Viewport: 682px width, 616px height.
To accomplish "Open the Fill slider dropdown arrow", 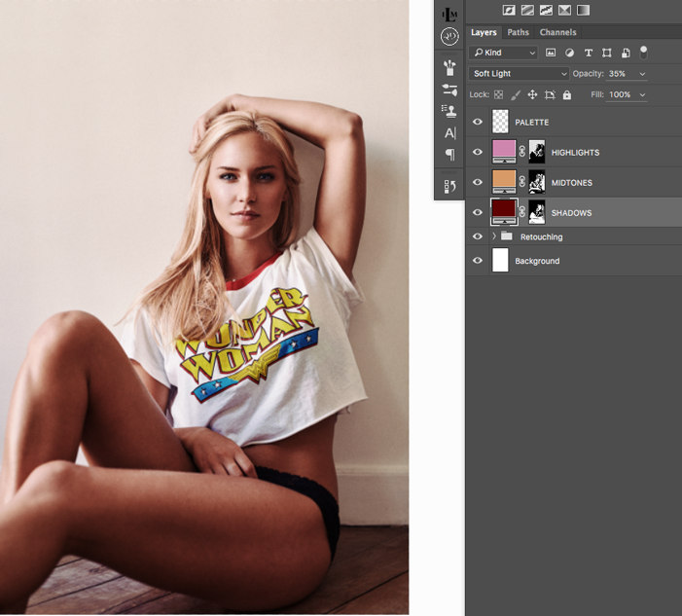I will [x=642, y=94].
